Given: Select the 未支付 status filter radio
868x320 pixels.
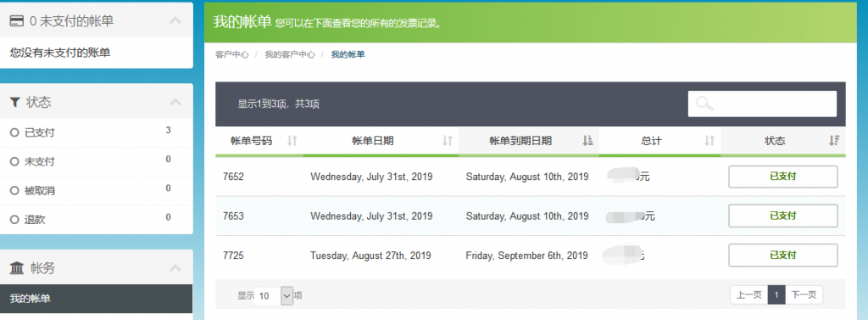Looking at the screenshot, I should click(x=14, y=162).
